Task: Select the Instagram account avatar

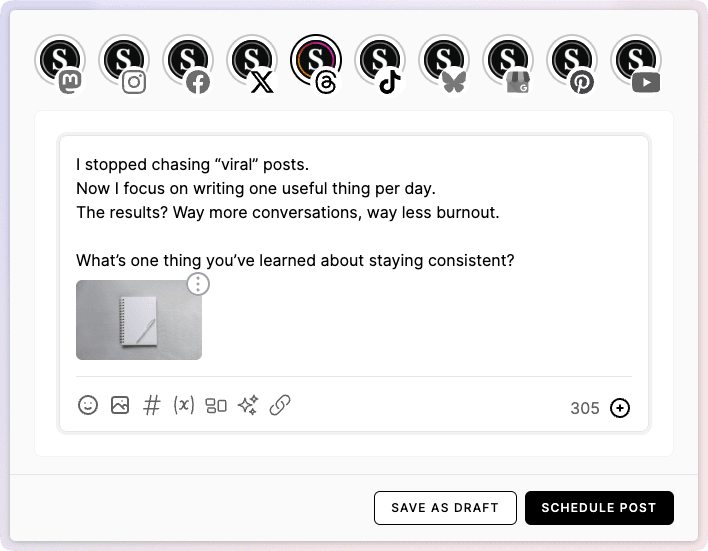Action: click(x=124, y=62)
